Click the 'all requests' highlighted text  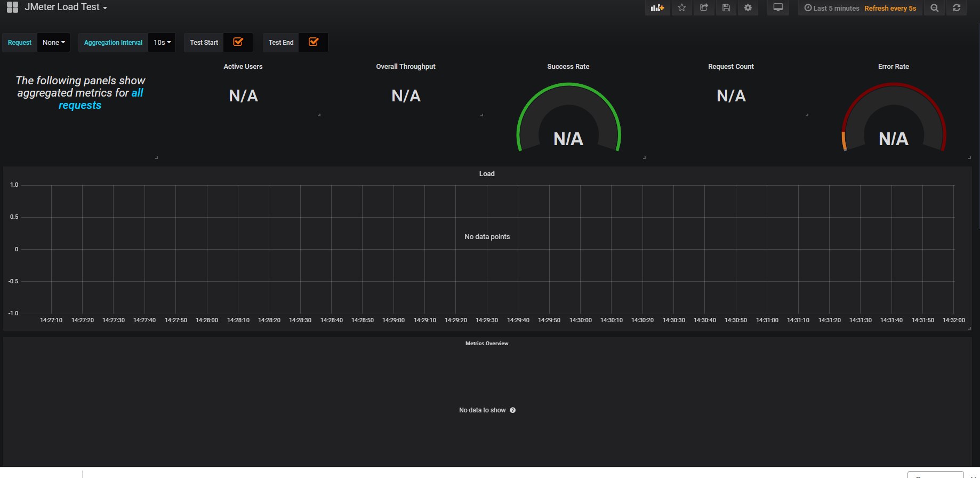pyautogui.click(x=100, y=99)
